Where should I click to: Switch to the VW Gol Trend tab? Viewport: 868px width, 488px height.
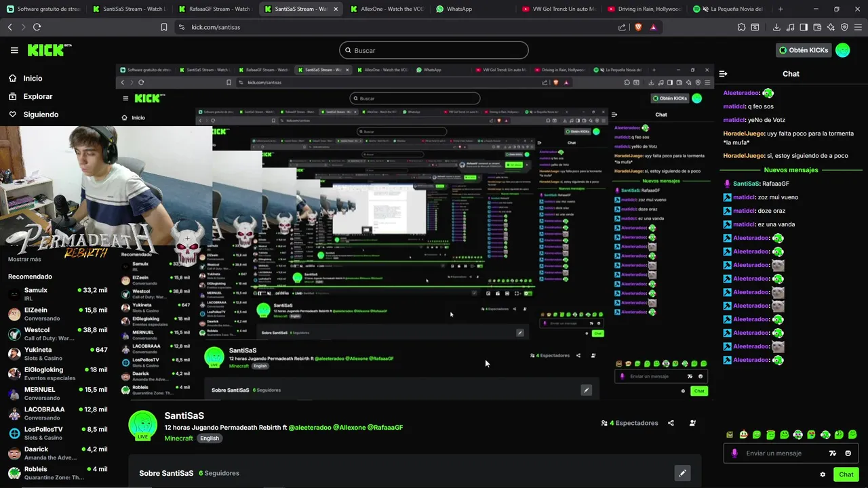(560, 9)
